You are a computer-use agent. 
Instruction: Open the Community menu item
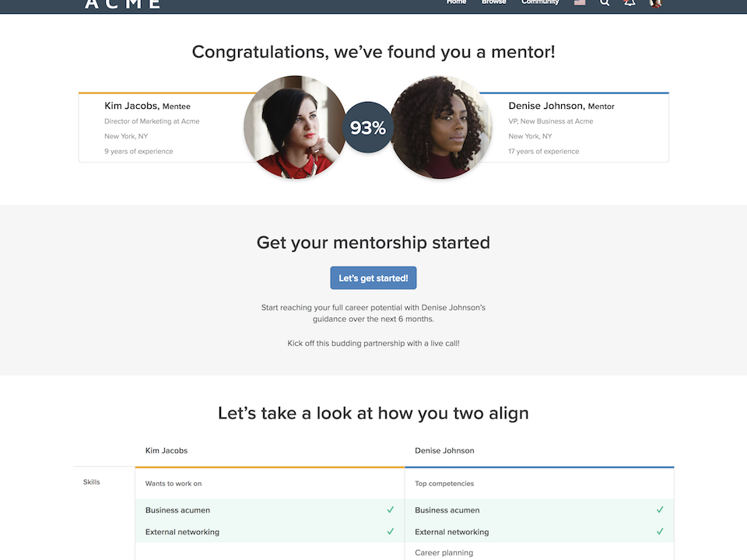(x=540, y=2)
